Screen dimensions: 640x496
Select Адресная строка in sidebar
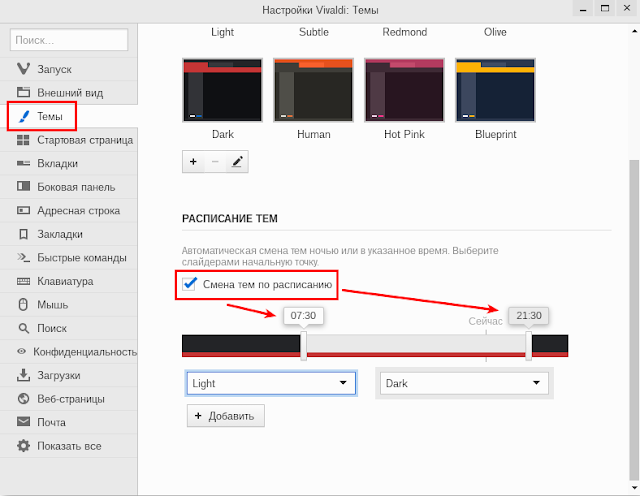[x=69, y=211]
